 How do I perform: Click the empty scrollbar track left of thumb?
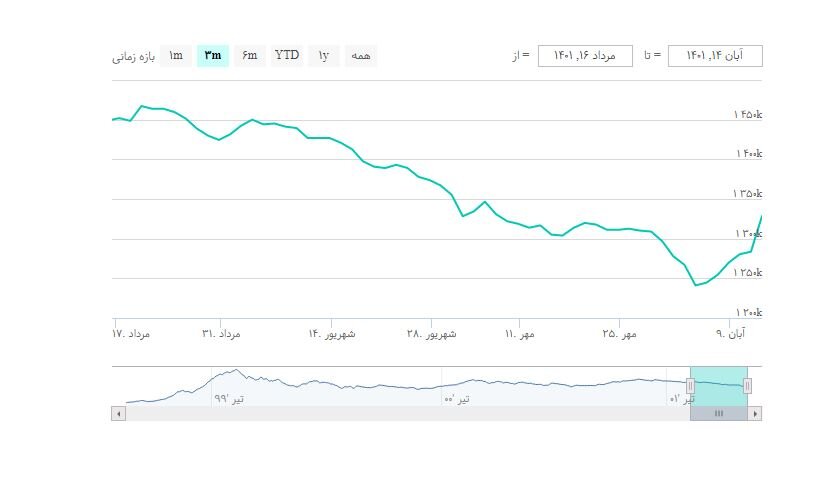[x=400, y=413]
